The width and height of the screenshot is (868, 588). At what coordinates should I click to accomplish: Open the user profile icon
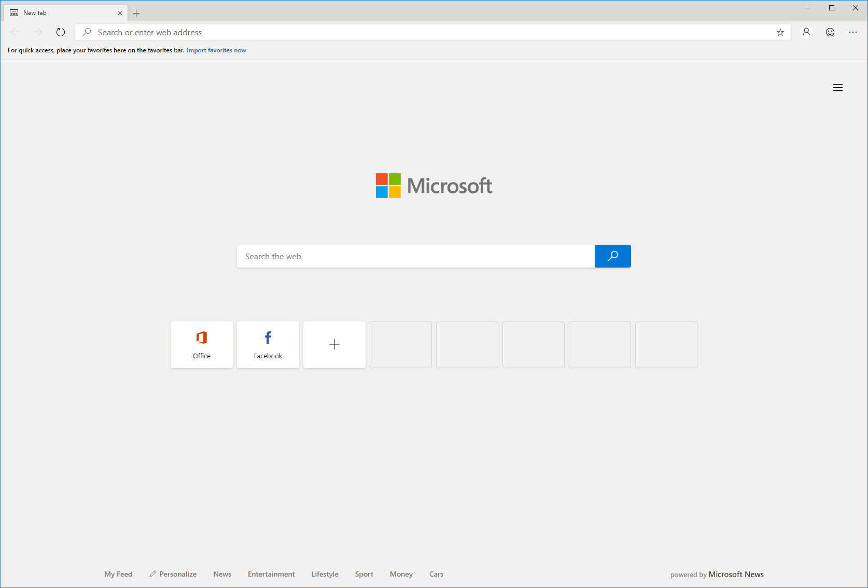tap(806, 32)
